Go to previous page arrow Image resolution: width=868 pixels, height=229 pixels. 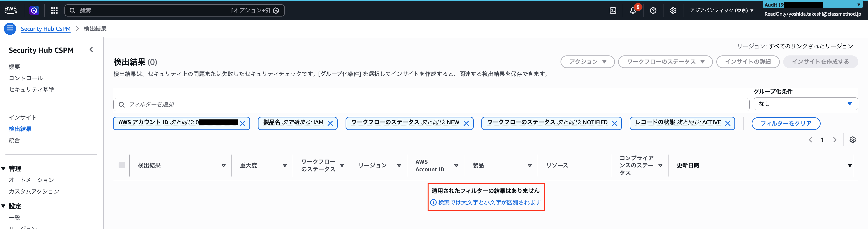[x=810, y=140]
